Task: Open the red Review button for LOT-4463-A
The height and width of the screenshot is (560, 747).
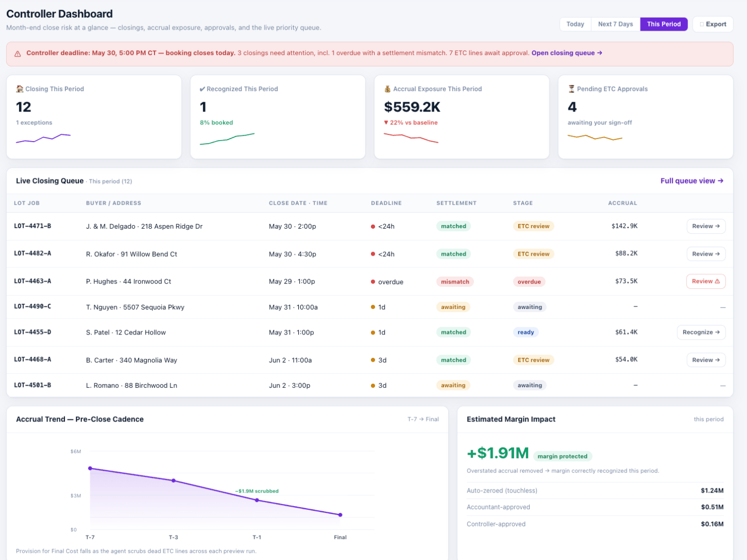Action: [x=706, y=282]
